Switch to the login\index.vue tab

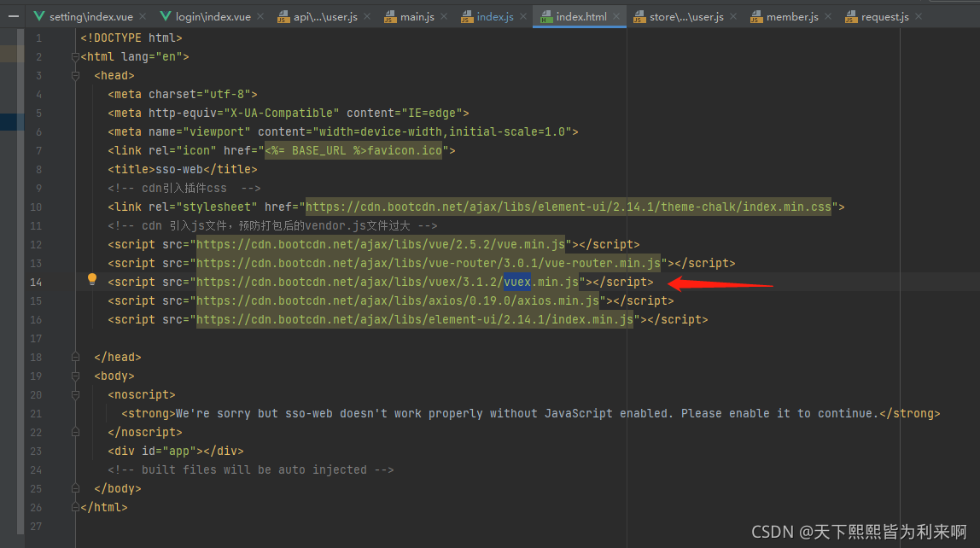[213, 17]
